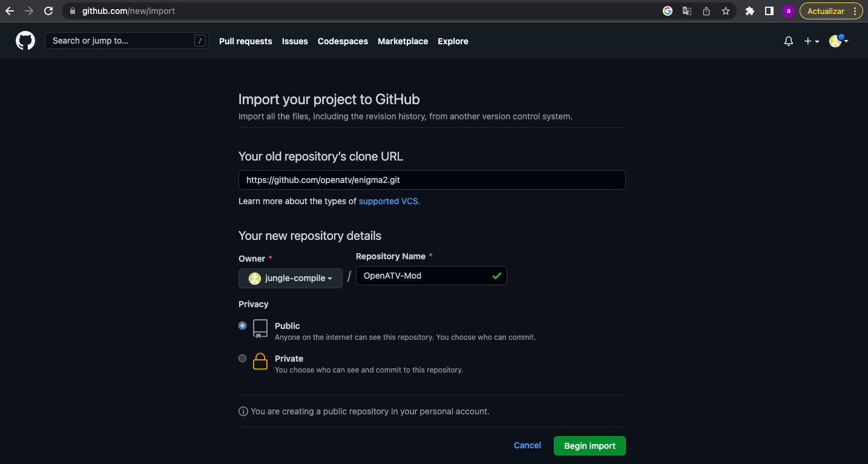Click the Cancel link
Image resolution: width=868 pixels, height=464 pixels.
[527, 445]
